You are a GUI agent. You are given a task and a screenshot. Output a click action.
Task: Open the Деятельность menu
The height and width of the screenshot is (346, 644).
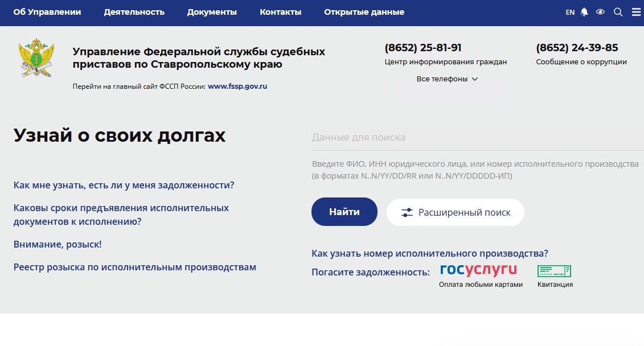pyautogui.click(x=134, y=12)
